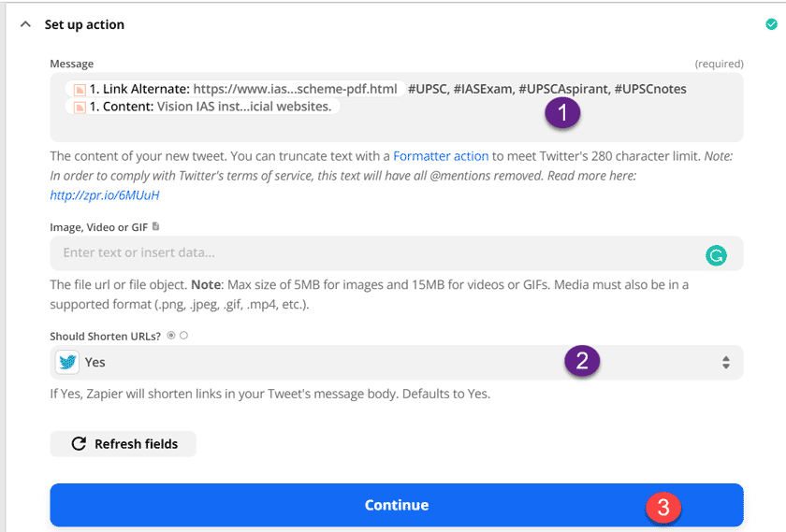Click the RSS icon in Link Alternate pill
786x532 pixels.
[80, 90]
